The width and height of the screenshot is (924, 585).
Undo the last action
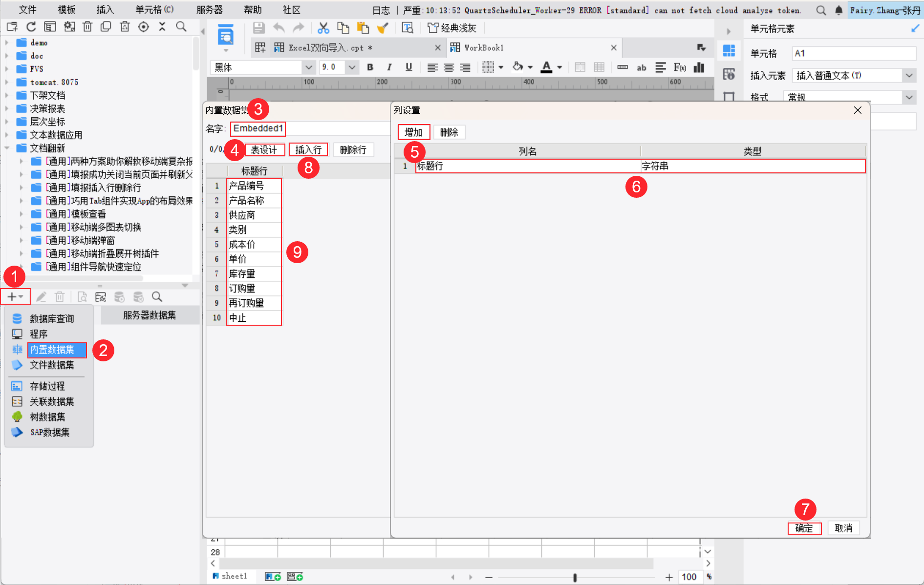coord(279,28)
